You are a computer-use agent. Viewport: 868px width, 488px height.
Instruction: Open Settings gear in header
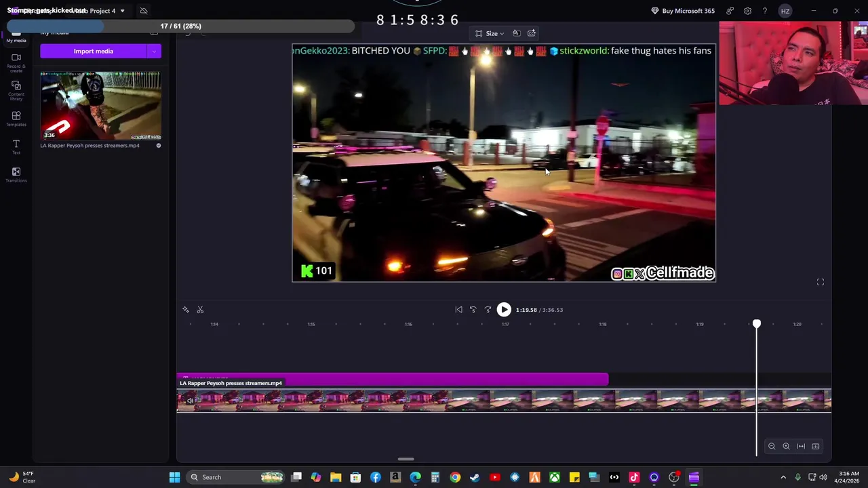tap(747, 11)
